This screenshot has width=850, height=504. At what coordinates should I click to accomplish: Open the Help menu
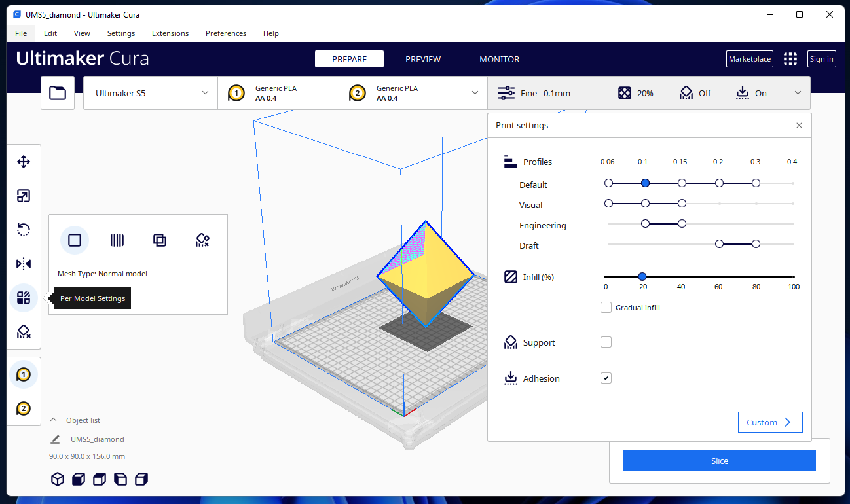coord(271,33)
